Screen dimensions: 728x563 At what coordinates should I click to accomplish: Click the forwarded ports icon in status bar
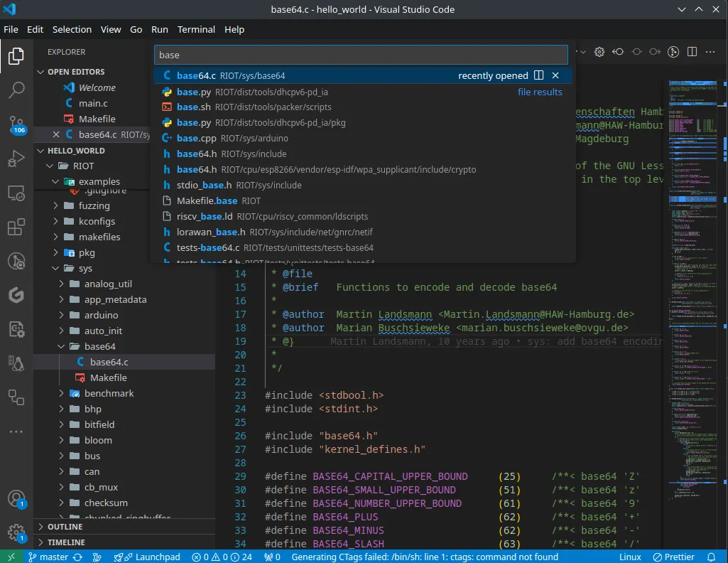[x=272, y=557]
